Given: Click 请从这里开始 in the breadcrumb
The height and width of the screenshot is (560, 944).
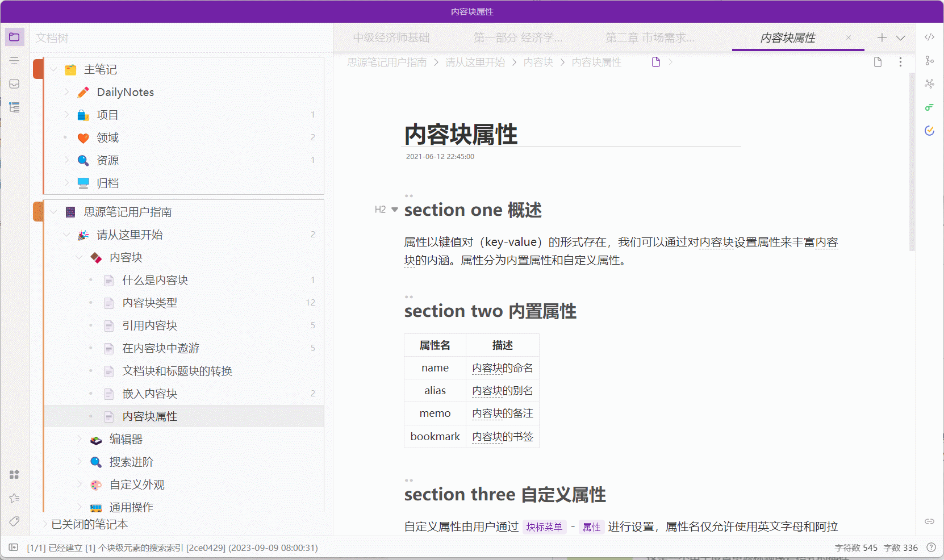Looking at the screenshot, I should tap(475, 62).
